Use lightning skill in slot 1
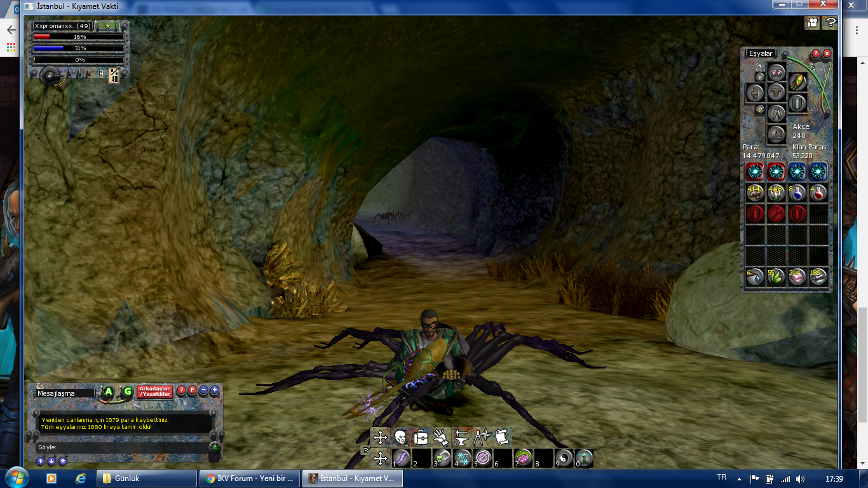The width and height of the screenshot is (868, 488). 402,458
